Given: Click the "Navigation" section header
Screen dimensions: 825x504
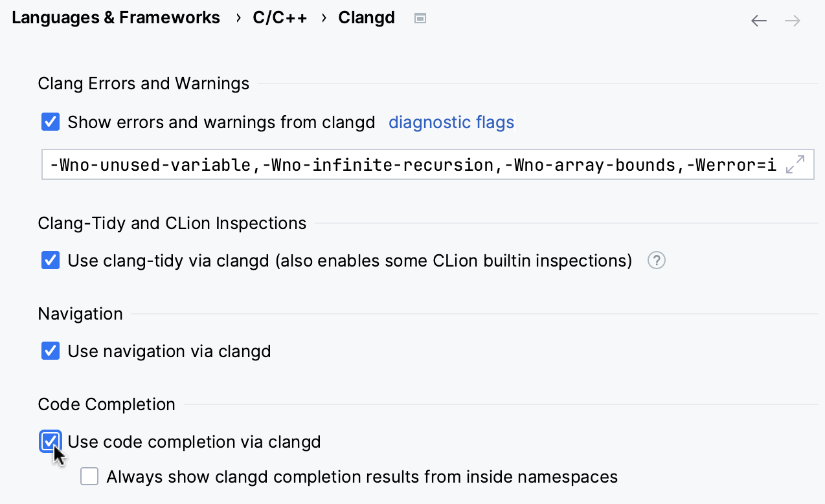Looking at the screenshot, I should pyautogui.click(x=80, y=314).
